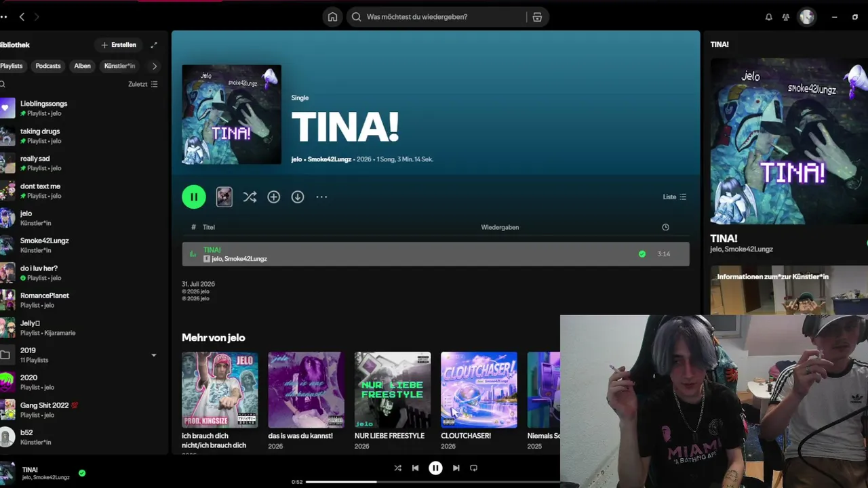868x488 pixels.
Task: Open the Liste view options
Action: coord(675,197)
